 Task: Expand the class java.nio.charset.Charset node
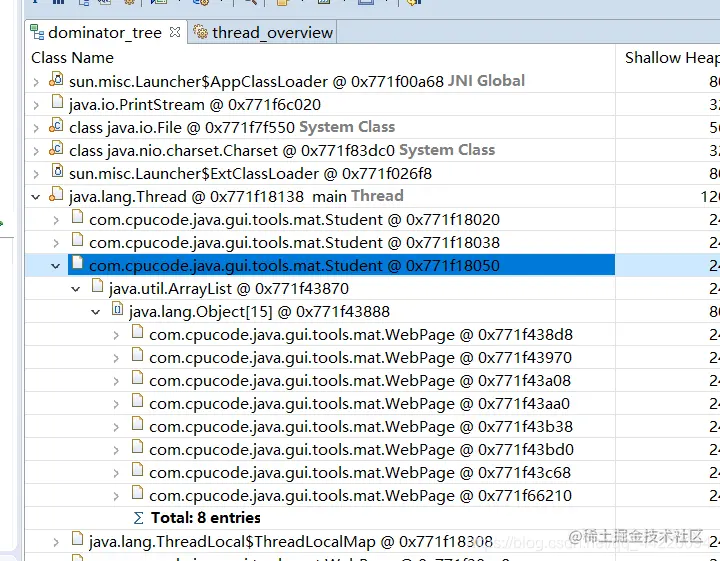coord(36,151)
